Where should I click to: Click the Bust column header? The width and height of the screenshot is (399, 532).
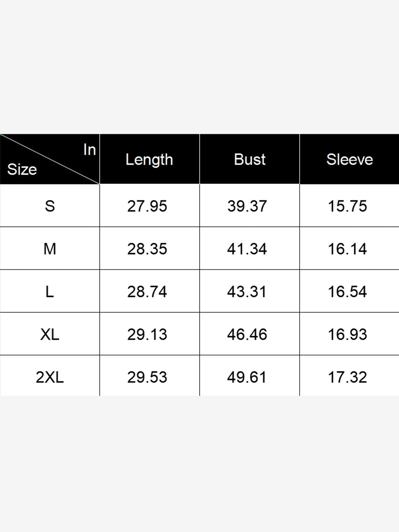249,159
